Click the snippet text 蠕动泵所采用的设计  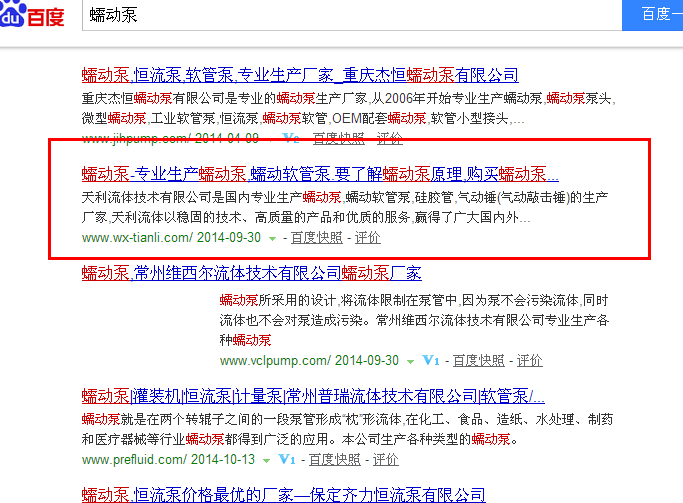click(414, 320)
